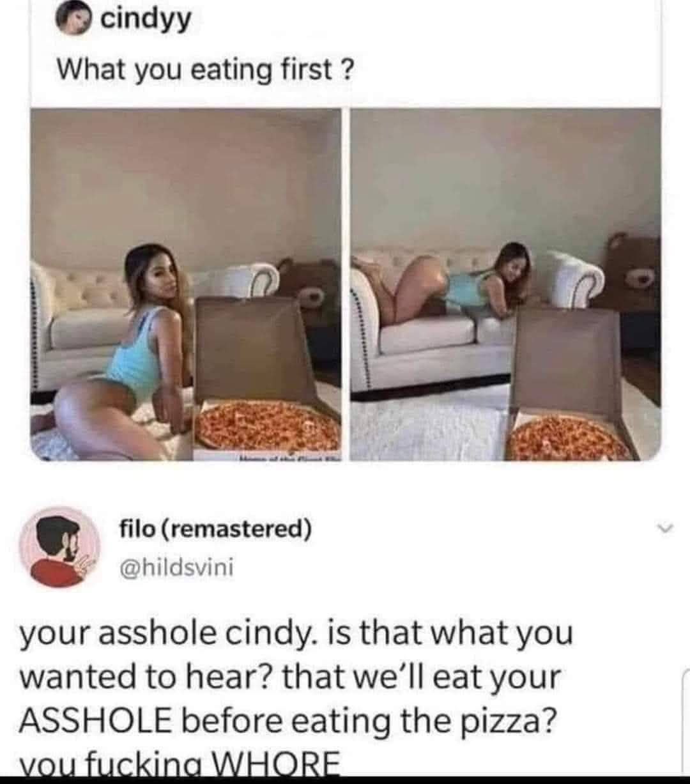Viewport: 690px width, 784px height.
Task: Select the "What you eating first ?" caption
Action: 204,69
